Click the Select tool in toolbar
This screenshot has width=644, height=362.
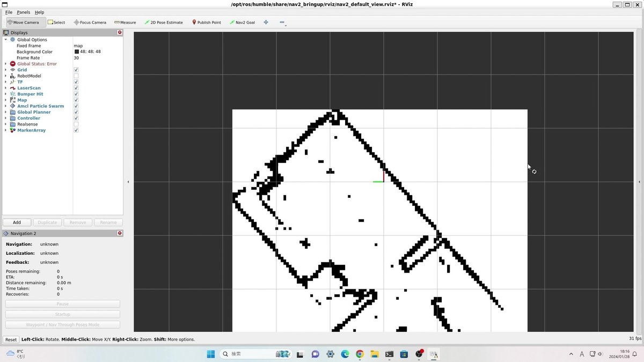[x=56, y=23]
